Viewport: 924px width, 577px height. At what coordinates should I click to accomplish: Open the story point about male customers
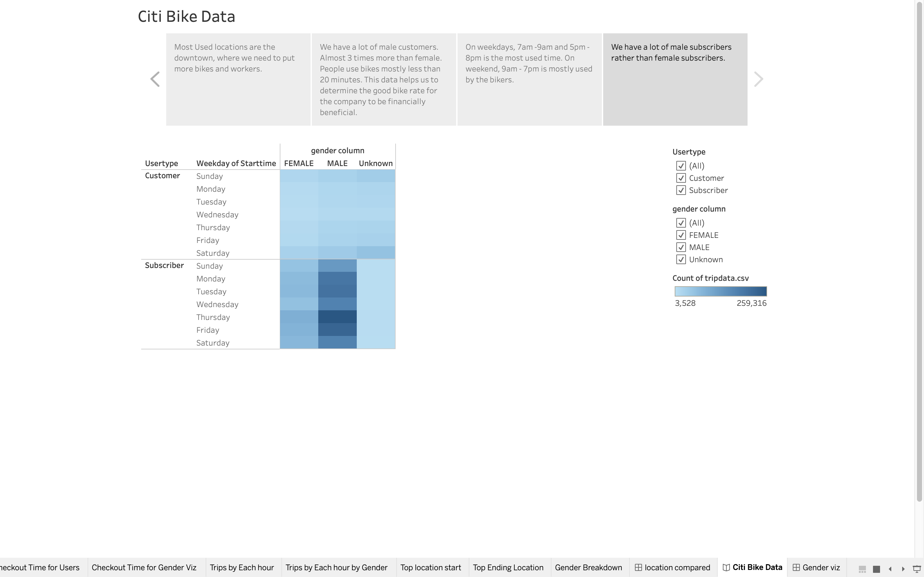(x=383, y=79)
